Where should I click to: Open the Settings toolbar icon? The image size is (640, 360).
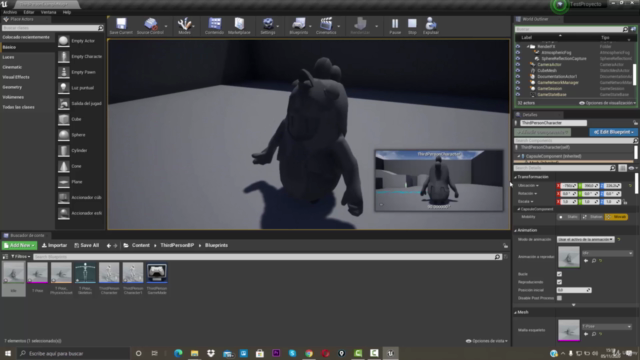(x=268, y=24)
